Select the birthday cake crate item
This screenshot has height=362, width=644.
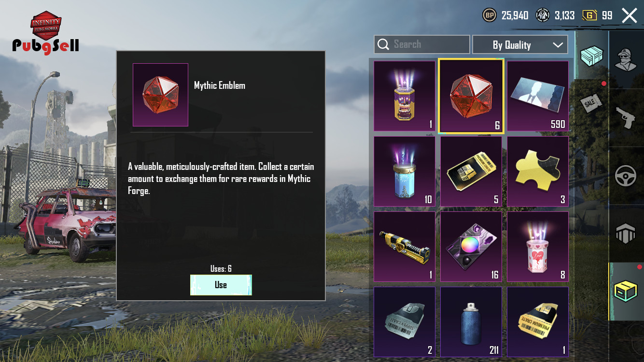[405, 96]
